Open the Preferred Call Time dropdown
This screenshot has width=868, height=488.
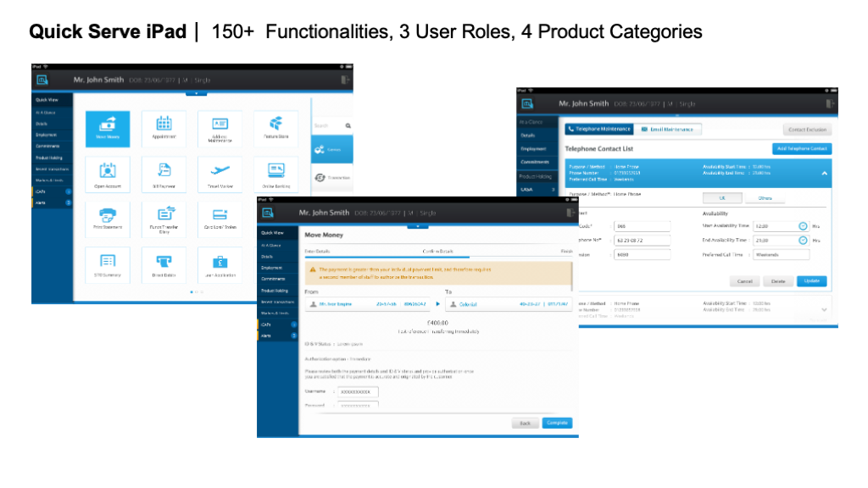pyautogui.click(x=754, y=254)
